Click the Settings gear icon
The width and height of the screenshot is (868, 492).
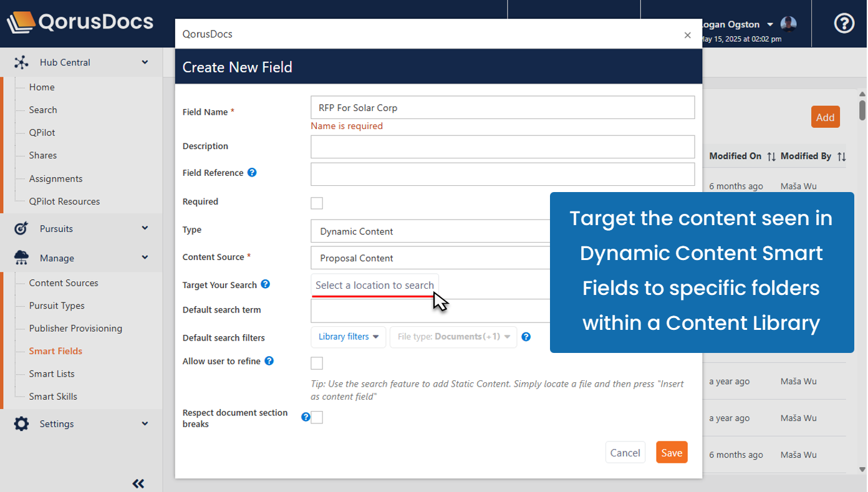click(21, 424)
